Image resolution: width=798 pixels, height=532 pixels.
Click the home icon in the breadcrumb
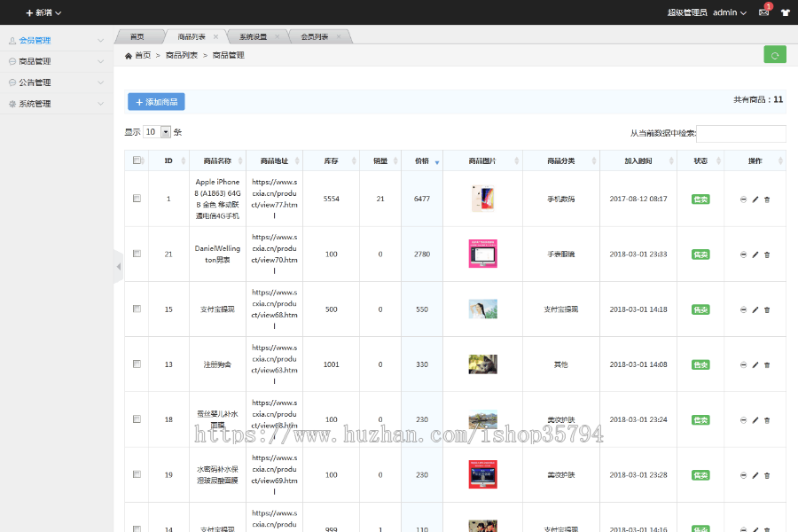tap(129, 56)
